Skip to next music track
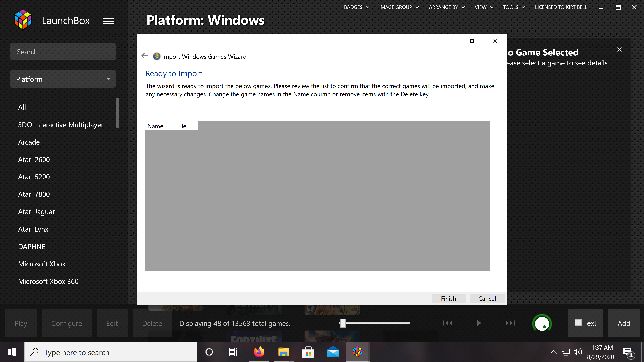The width and height of the screenshot is (644, 362). pos(510,323)
